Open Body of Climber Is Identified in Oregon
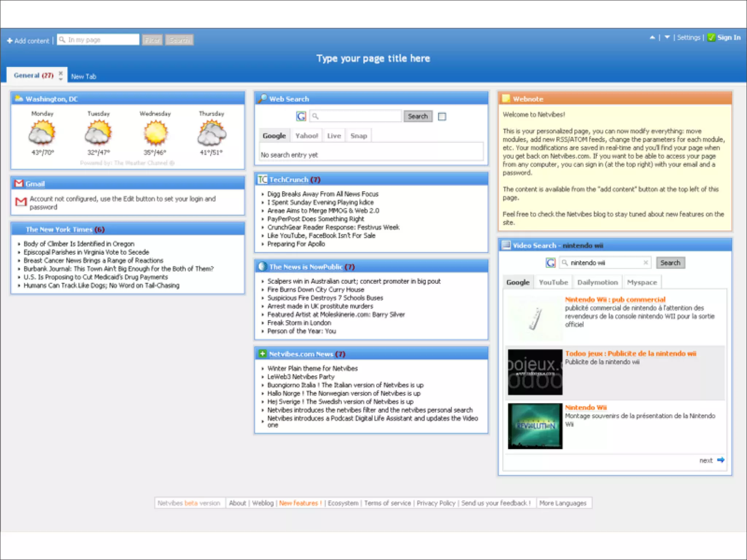The width and height of the screenshot is (747, 560). 79,244
